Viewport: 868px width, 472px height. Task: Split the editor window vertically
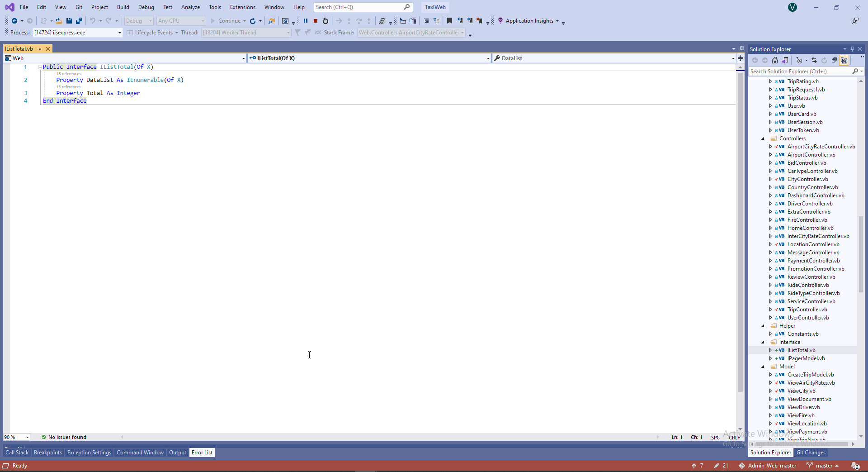point(740,58)
